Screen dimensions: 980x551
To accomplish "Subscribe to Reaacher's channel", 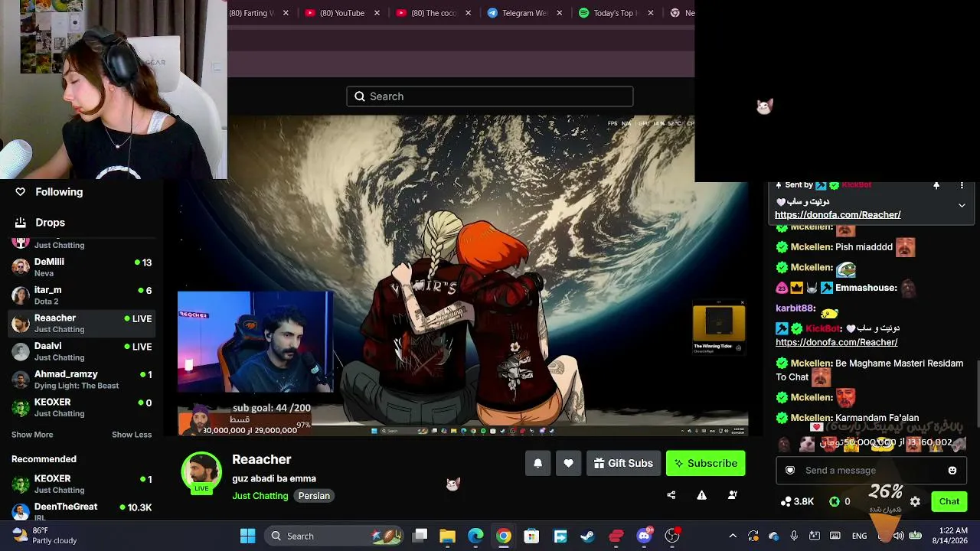I will pyautogui.click(x=705, y=463).
